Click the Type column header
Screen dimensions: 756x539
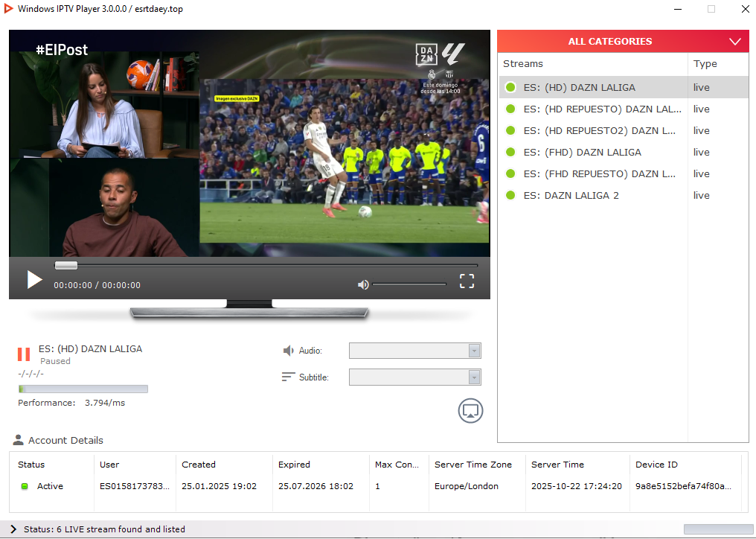tap(705, 64)
